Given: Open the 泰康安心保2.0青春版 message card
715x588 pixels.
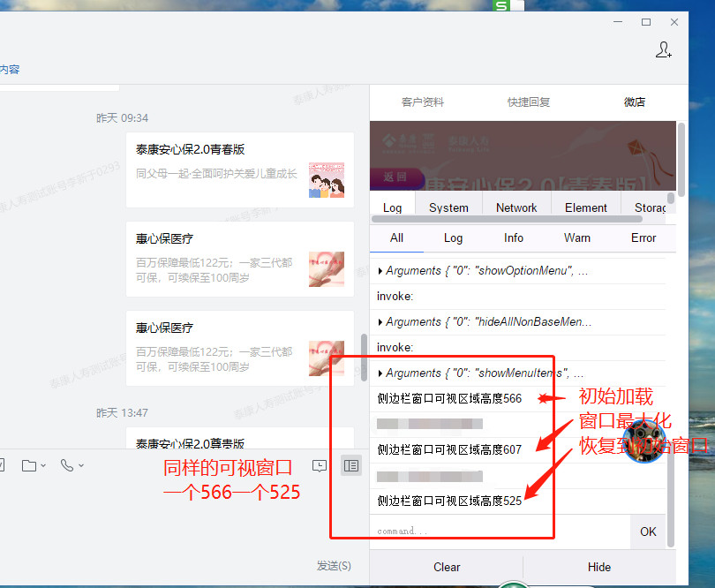Looking at the screenshot, I should coord(240,170).
